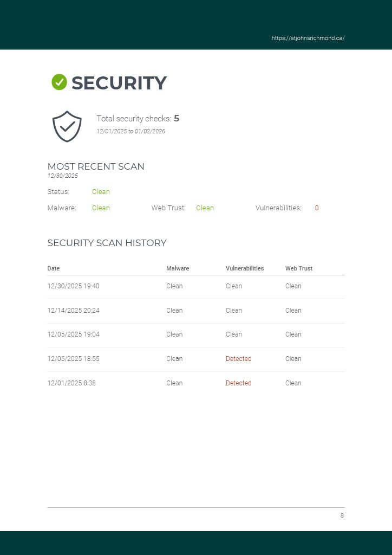
Task: Click the total security checks count 5
Action: 177,118
